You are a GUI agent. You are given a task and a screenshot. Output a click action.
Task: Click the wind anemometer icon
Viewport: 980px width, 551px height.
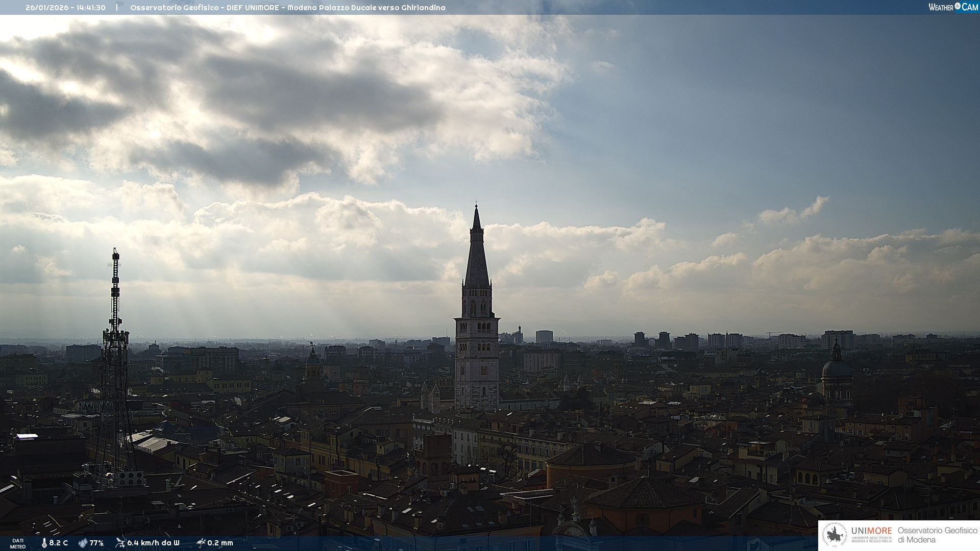click(120, 543)
